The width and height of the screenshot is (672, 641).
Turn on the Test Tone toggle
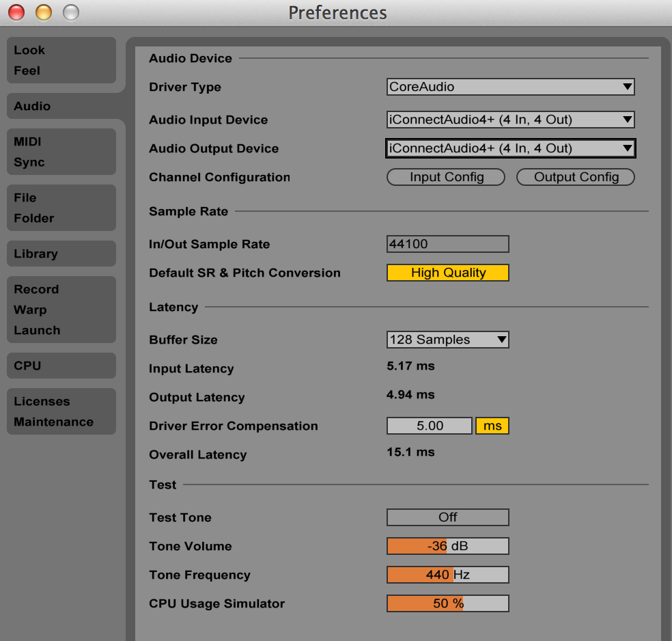click(447, 517)
